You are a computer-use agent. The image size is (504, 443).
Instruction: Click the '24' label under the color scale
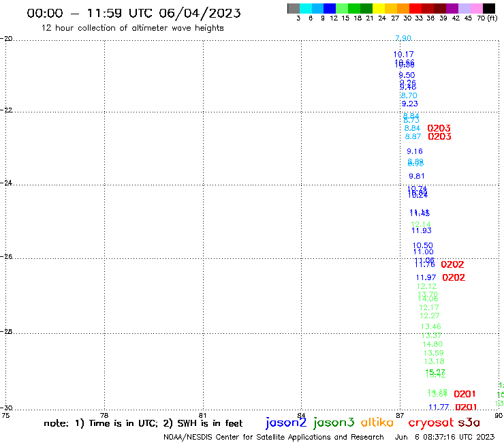tap(382, 18)
